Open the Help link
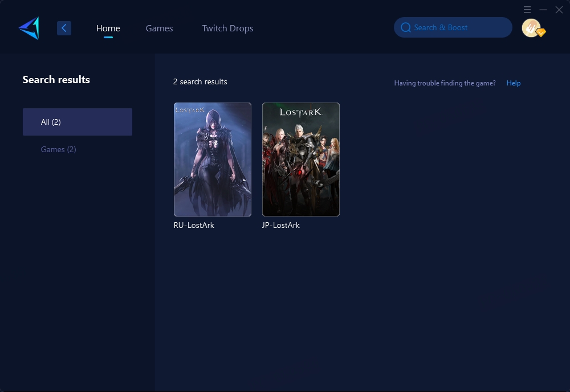Screen dimensions: 570x392 [x=514, y=83]
